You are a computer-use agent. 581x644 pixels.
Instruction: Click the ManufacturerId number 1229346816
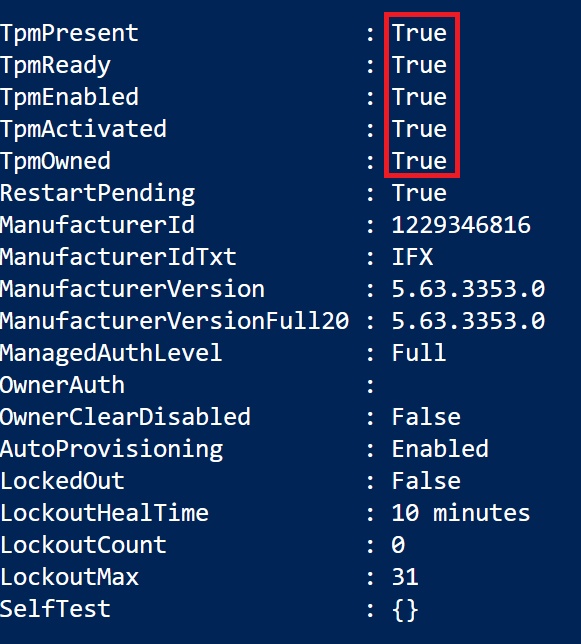pyautogui.click(x=461, y=225)
